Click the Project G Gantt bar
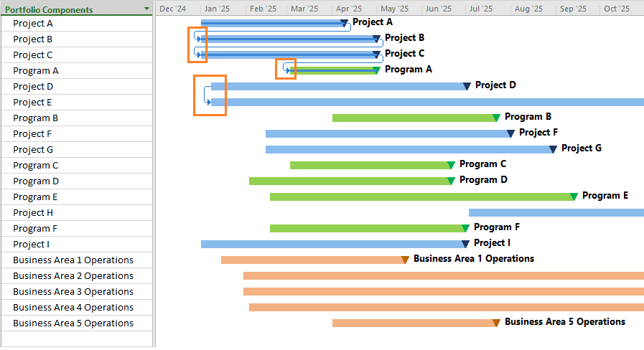The height and width of the screenshot is (350, 644). tap(409, 150)
